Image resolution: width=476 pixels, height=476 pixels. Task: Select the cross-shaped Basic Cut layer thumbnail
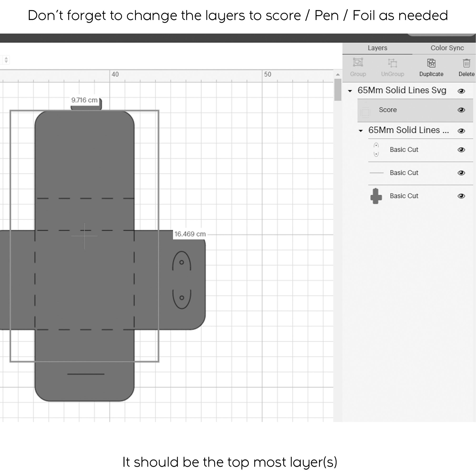click(376, 196)
